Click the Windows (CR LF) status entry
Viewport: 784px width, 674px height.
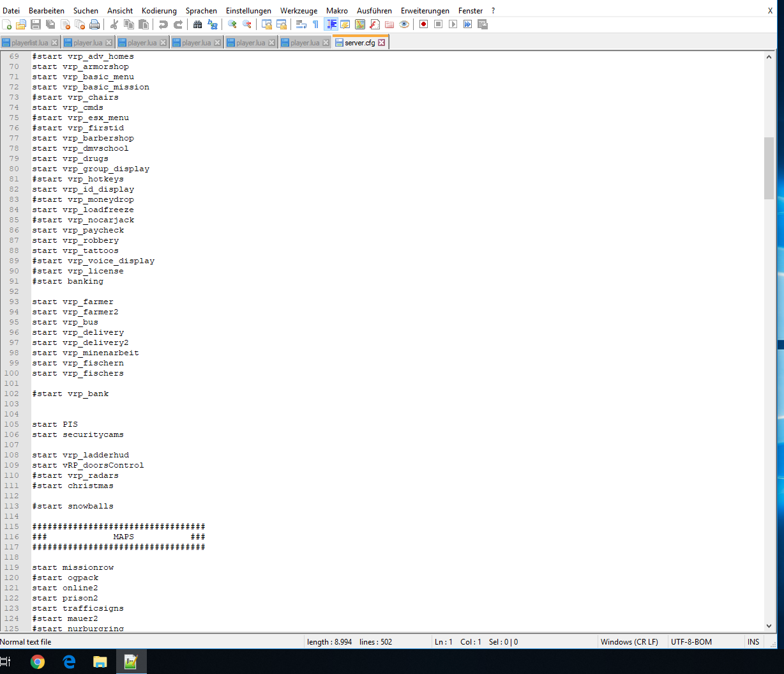[x=629, y=641]
